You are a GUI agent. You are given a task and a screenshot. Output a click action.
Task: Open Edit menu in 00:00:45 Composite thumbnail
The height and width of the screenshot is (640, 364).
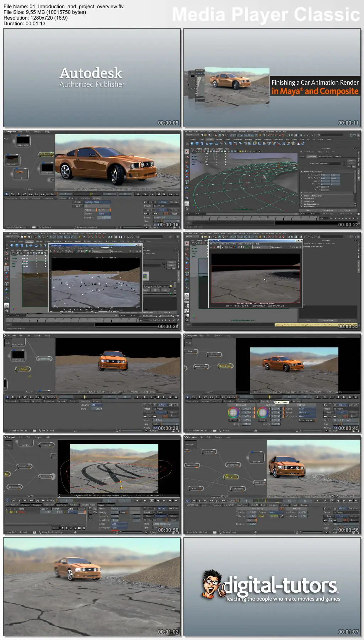[208, 335]
